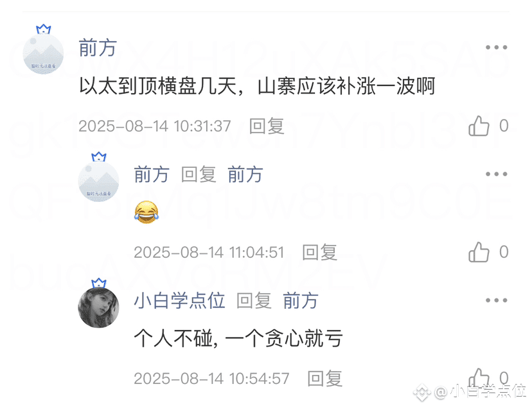Like the laughing emoji reply
Image resolution: width=532 pixels, height=409 pixels.
[479, 252]
